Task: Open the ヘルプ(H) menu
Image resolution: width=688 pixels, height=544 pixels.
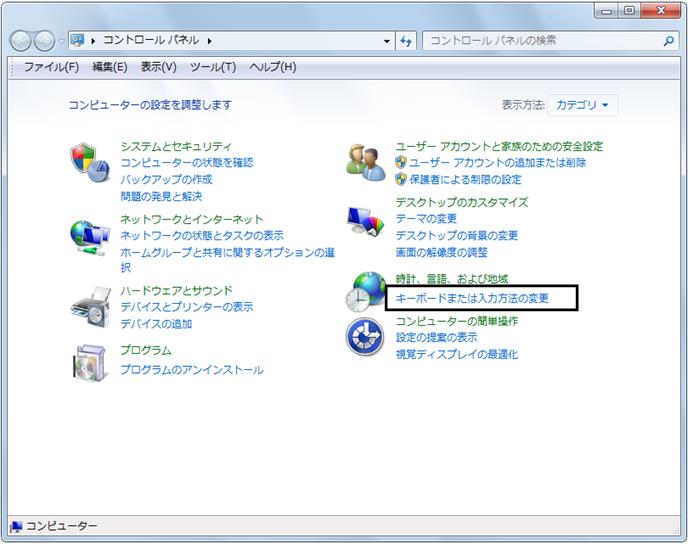Action: 273,67
